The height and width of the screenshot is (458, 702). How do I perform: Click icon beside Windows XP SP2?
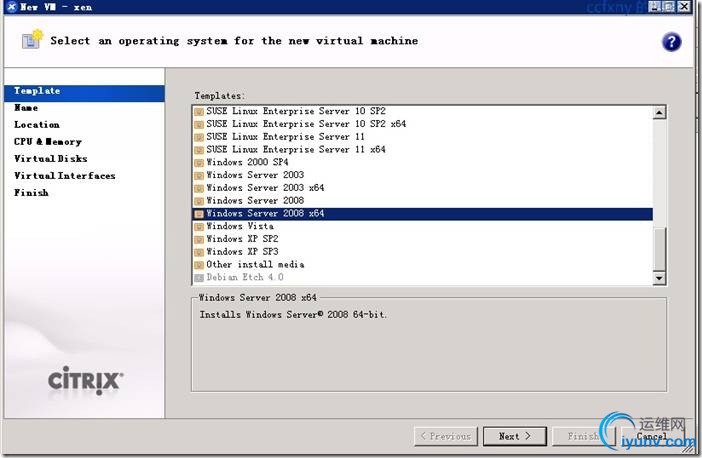pyautogui.click(x=199, y=240)
